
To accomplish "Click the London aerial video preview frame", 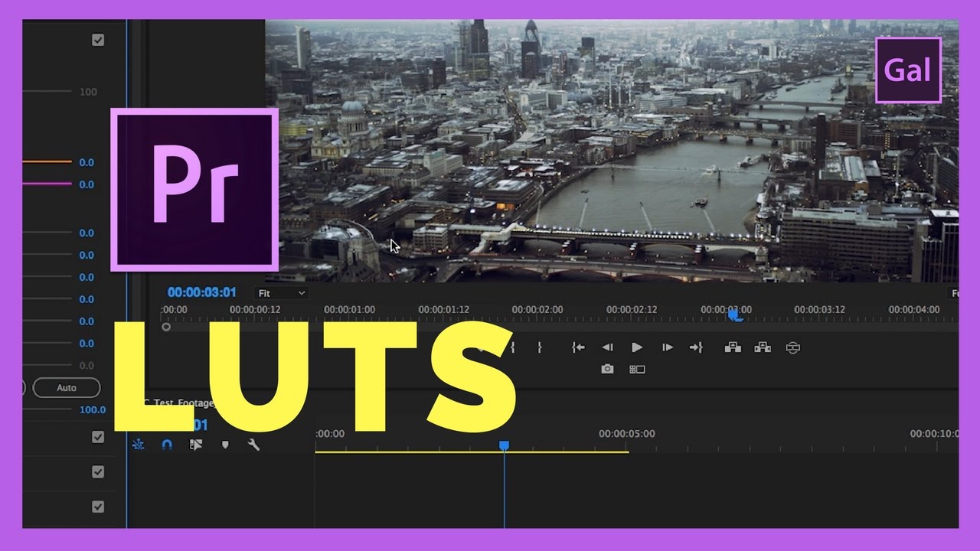I will click(x=612, y=151).
